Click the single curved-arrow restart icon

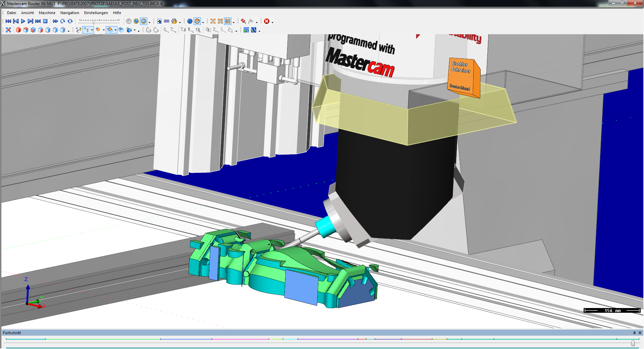coord(63,21)
